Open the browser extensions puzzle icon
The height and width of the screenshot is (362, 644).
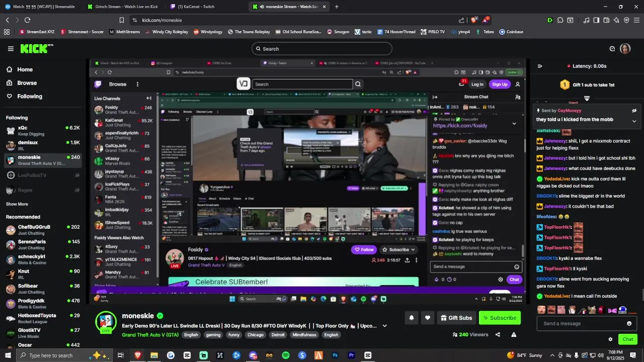pyautogui.click(x=560, y=20)
